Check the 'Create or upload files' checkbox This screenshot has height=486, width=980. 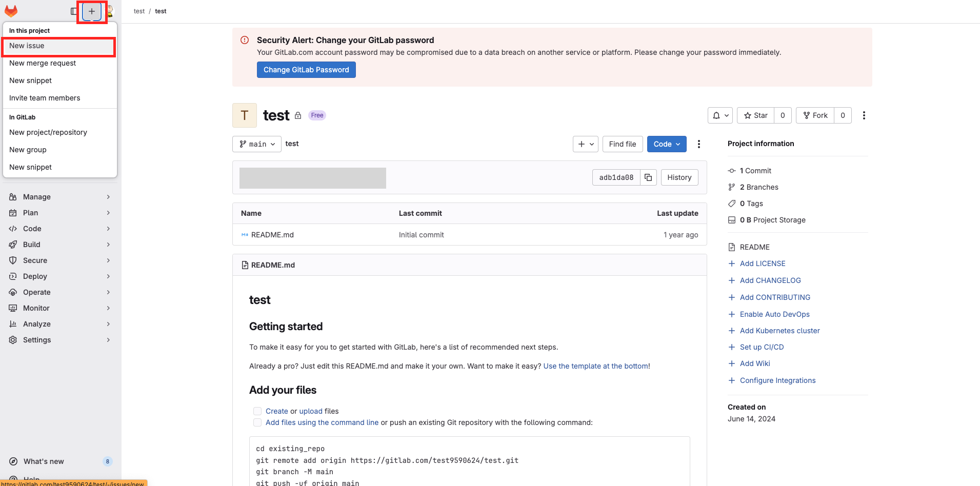257,411
